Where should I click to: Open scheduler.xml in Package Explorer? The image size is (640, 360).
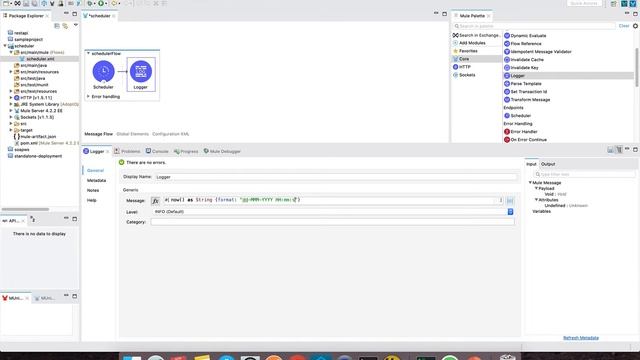tap(40, 59)
